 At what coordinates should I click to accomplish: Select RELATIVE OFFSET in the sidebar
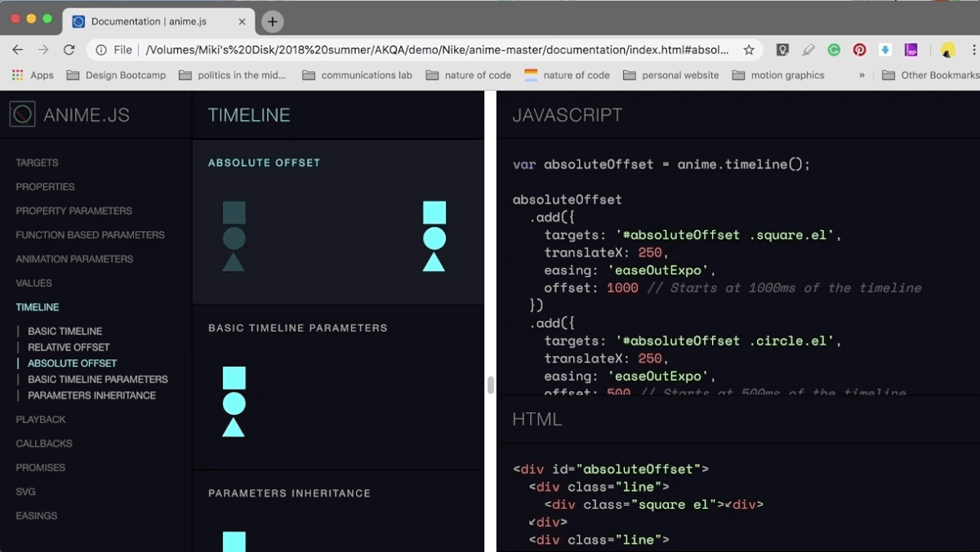coord(69,347)
